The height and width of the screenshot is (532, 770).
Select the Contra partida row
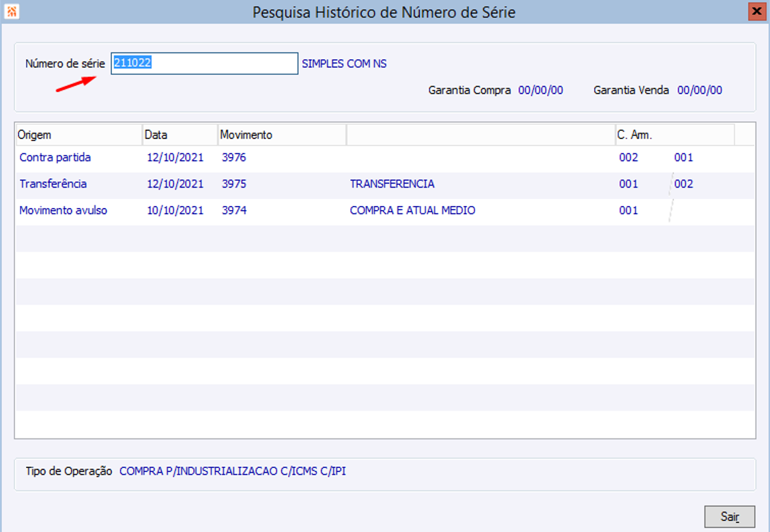coord(385,158)
